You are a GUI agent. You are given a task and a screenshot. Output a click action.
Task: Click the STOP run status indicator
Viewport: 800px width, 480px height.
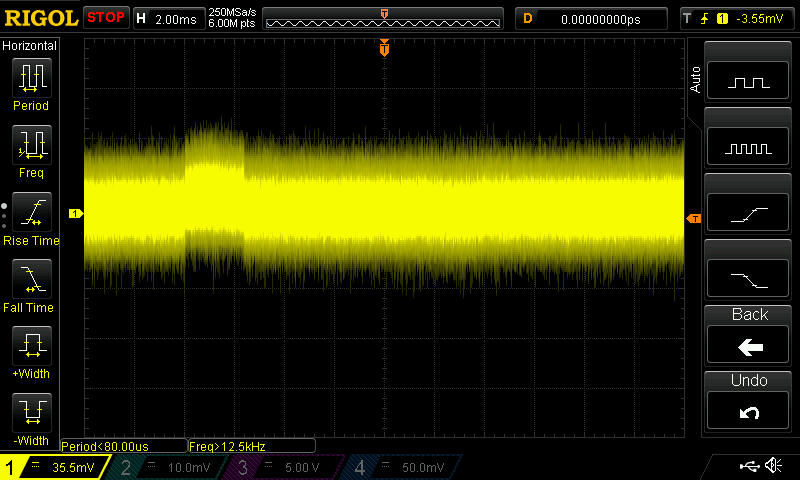tap(106, 18)
